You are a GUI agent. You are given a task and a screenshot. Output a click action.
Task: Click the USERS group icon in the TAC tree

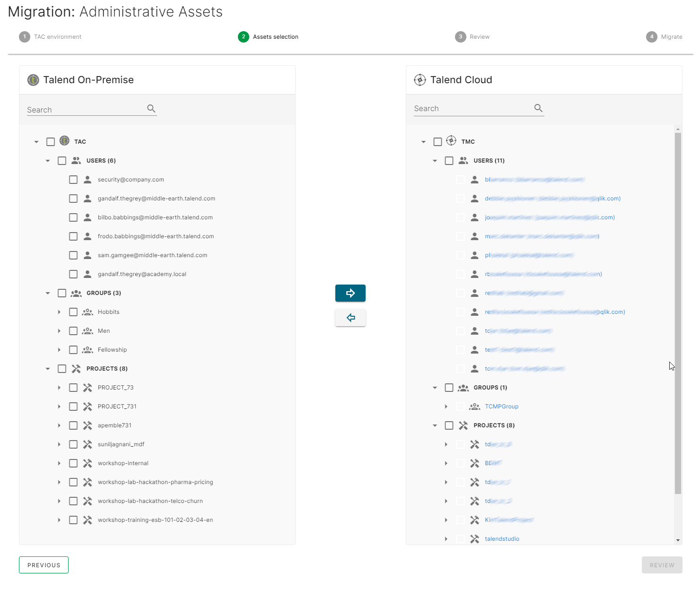(76, 160)
